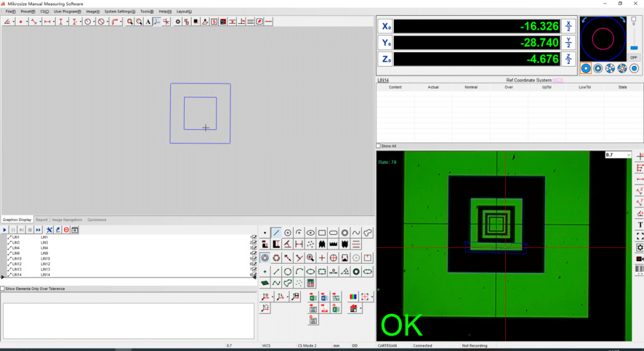
Task: Toggle the LIN4 row checkbox
Action: [254, 248]
